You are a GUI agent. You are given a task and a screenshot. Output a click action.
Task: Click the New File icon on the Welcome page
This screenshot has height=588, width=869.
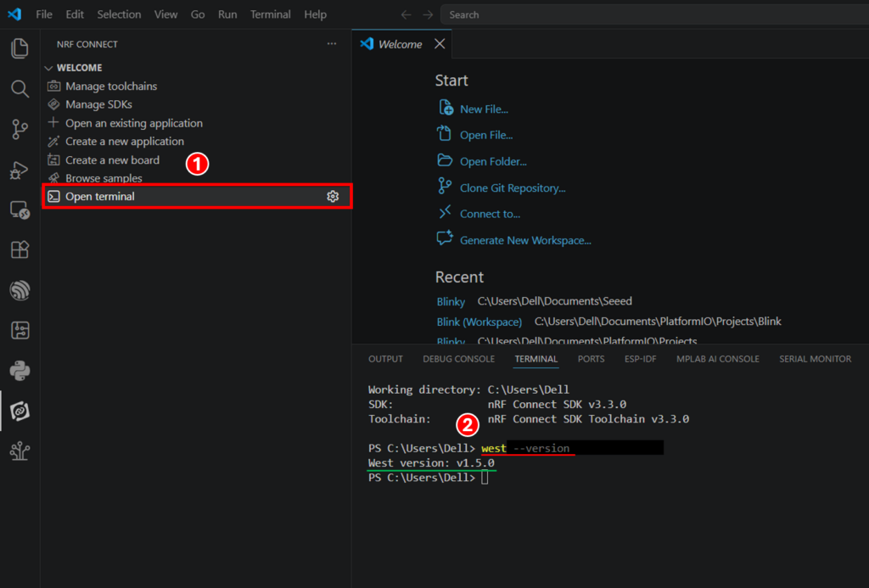pyautogui.click(x=446, y=108)
